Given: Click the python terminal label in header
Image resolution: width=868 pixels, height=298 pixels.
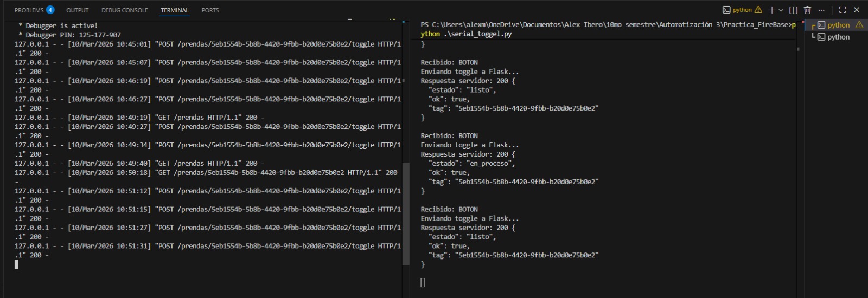Looking at the screenshot, I should coord(742,10).
